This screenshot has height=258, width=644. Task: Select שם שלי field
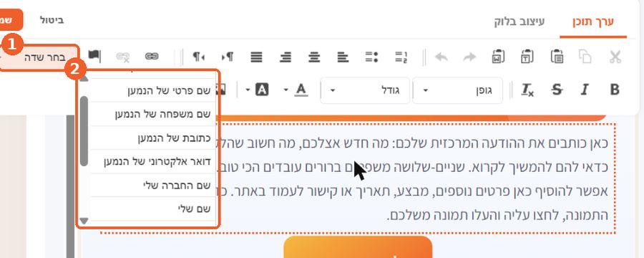(152, 209)
